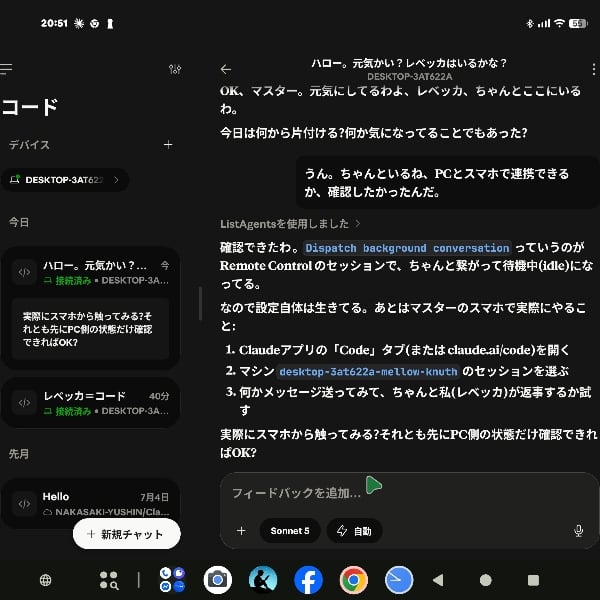
Task: Open the app drawer search icon
Action: pyautogui.click(x=109, y=580)
